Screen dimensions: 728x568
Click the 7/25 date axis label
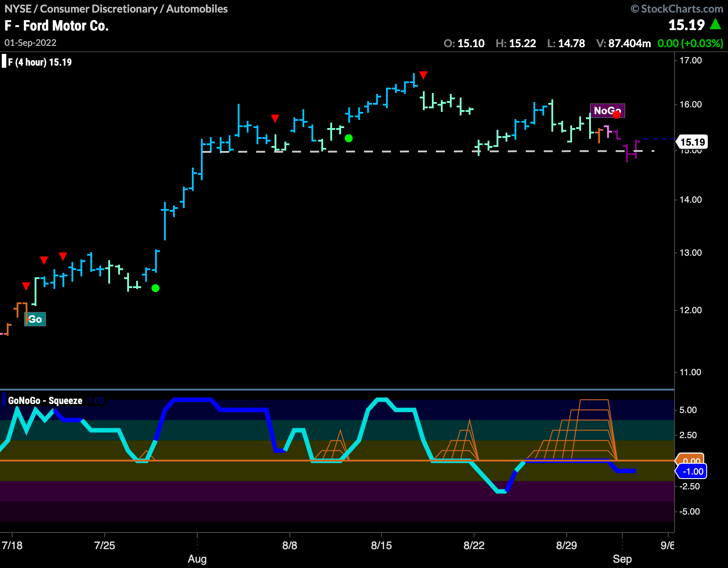pyautogui.click(x=105, y=546)
